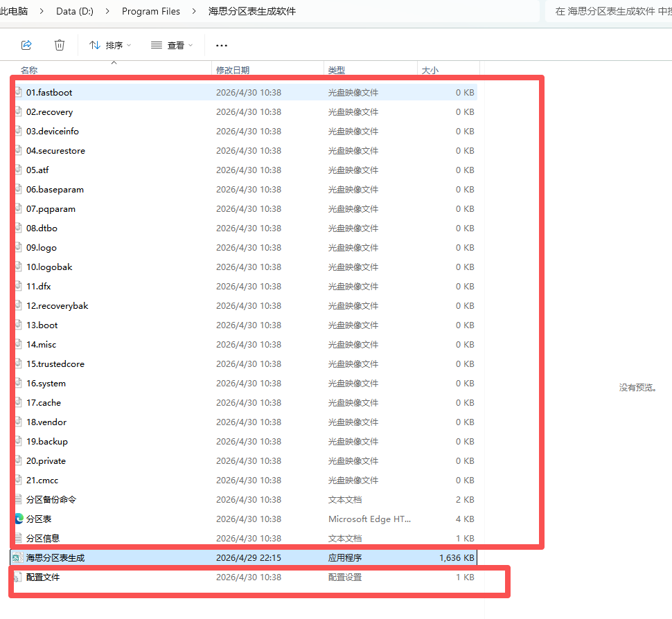The width and height of the screenshot is (672, 619).
Task: Sort by 名称 column header
Action: coord(29,70)
